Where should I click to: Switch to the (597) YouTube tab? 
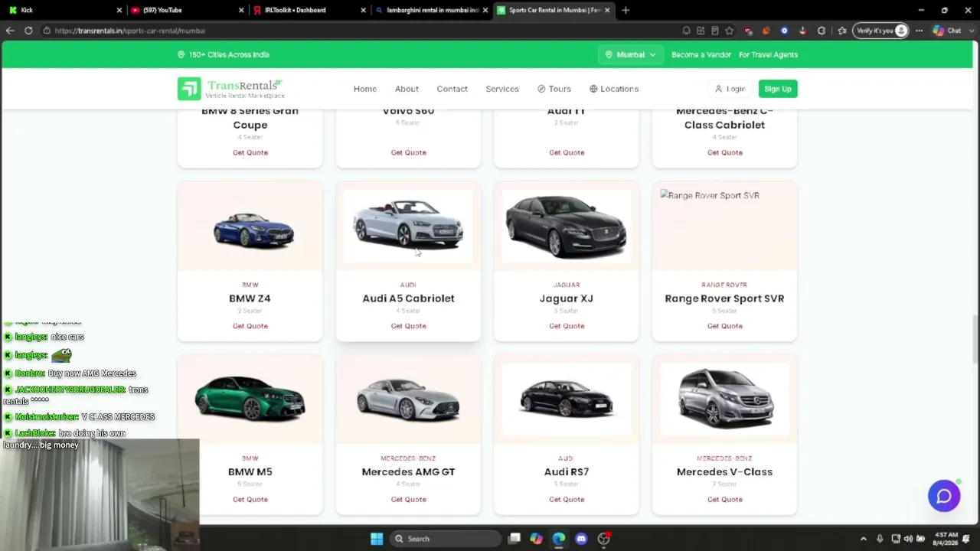pos(186,10)
